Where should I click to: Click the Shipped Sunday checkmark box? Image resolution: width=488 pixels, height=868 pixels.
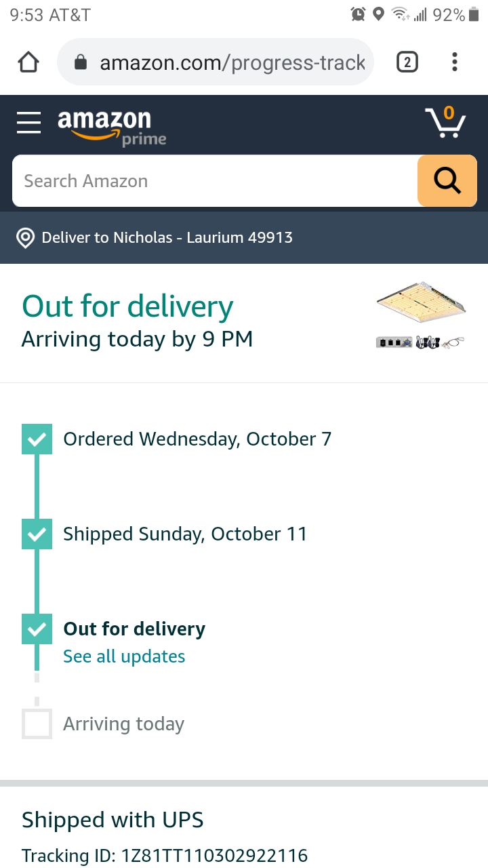(x=37, y=534)
